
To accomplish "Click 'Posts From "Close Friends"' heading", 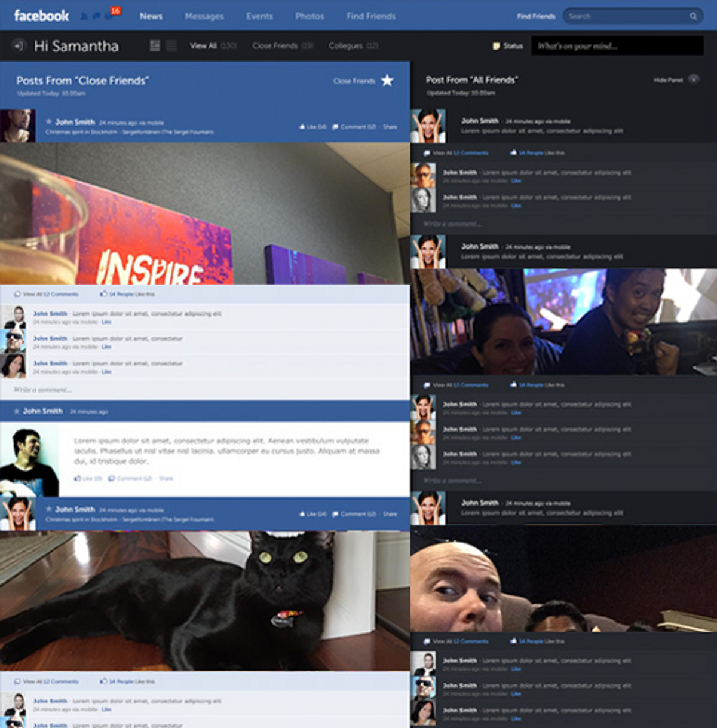I will [x=82, y=81].
